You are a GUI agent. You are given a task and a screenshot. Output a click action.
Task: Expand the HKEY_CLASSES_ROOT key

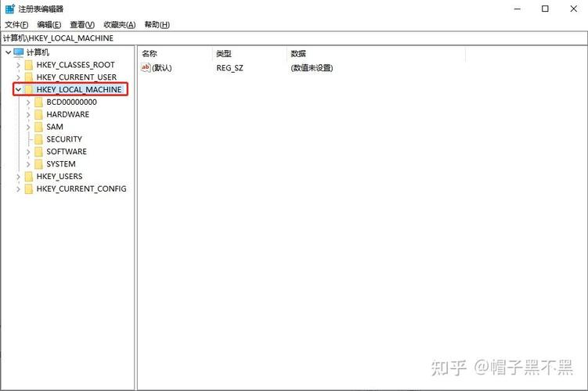tap(18, 65)
